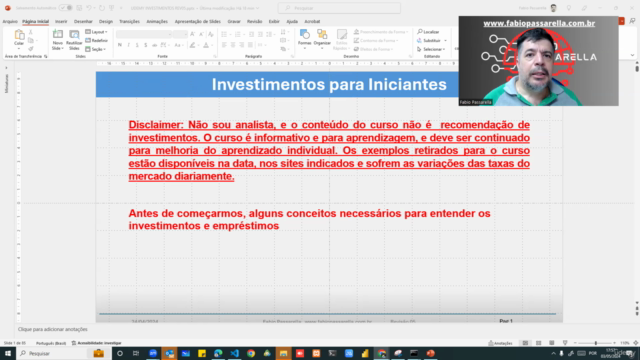Align text left in Parágrafo group
The width and height of the screenshot is (640, 360).
click(x=224, y=45)
